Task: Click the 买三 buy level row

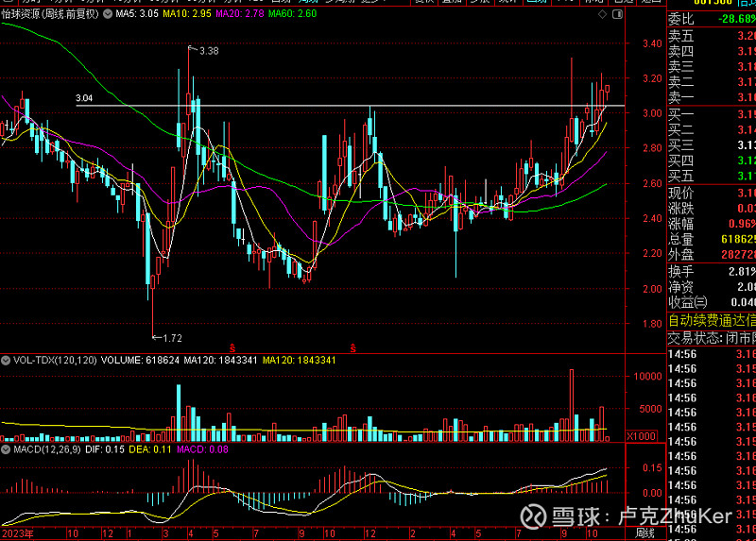Action: coord(712,145)
